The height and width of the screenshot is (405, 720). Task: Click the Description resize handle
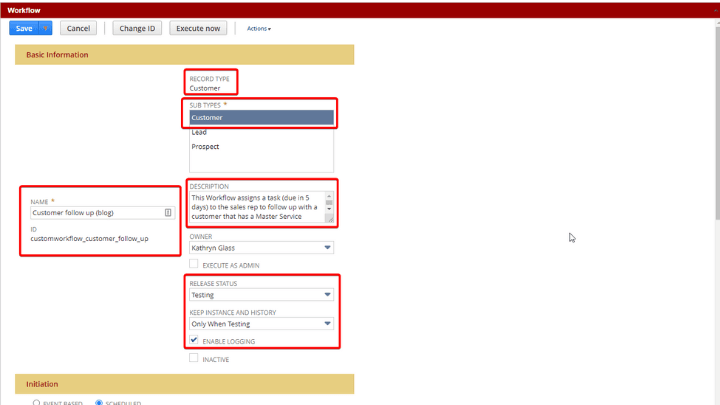[330, 219]
